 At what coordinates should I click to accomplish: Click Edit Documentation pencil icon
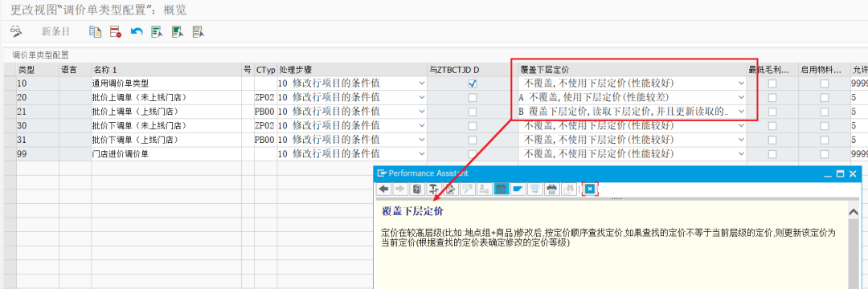tap(451, 189)
